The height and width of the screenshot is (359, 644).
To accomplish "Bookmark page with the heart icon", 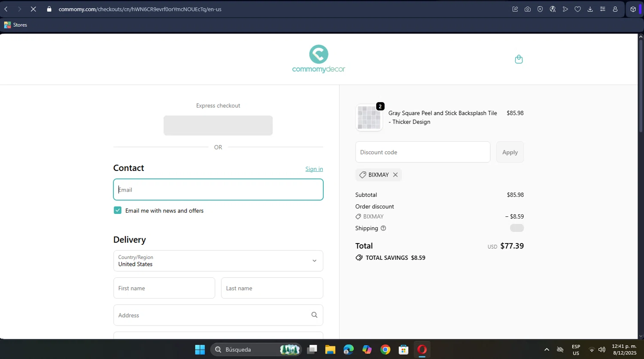I will click(578, 9).
